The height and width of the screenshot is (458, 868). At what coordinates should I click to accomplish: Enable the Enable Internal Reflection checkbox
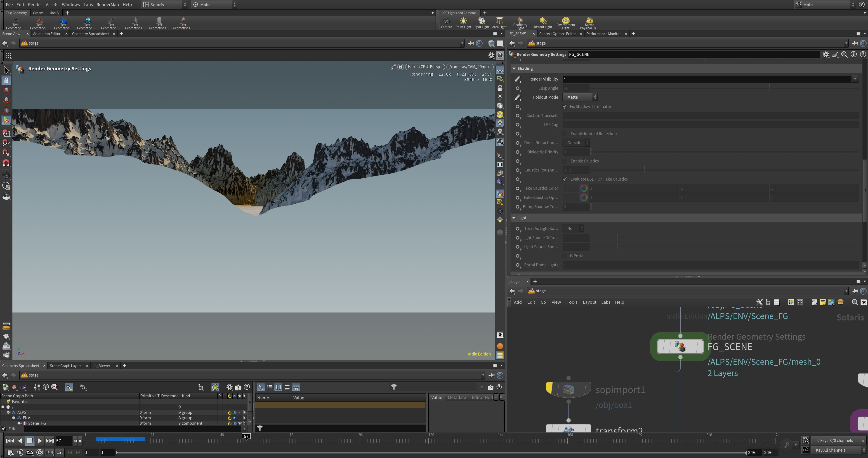click(x=565, y=134)
